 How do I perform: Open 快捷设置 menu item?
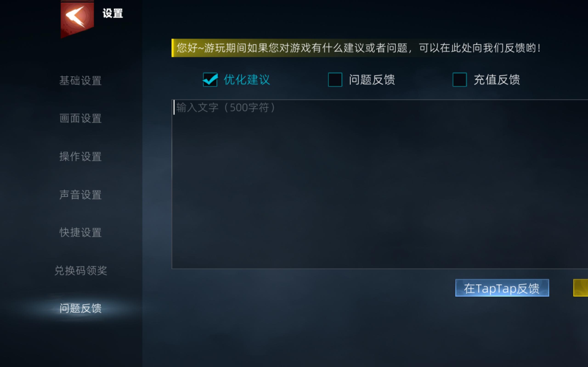[x=80, y=233]
